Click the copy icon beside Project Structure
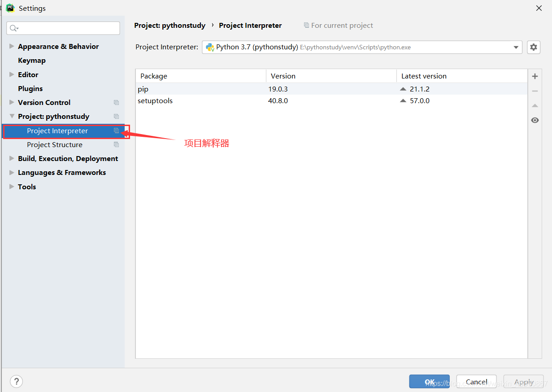 point(116,144)
